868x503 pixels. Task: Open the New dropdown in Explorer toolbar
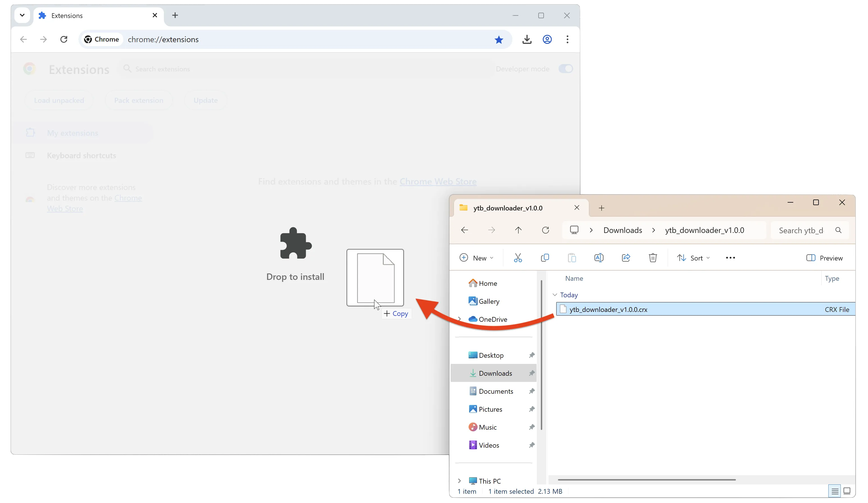[477, 258]
